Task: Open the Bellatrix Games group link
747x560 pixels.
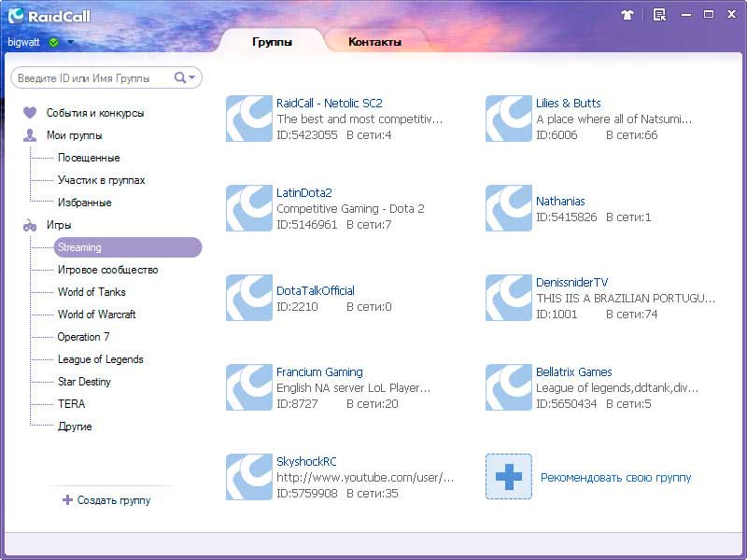Action: point(574,371)
